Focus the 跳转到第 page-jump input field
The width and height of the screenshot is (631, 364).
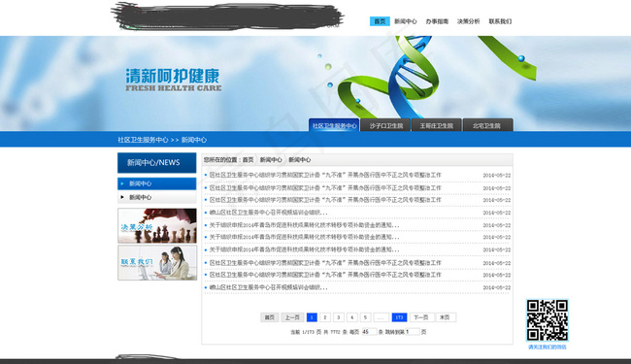(x=413, y=332)
